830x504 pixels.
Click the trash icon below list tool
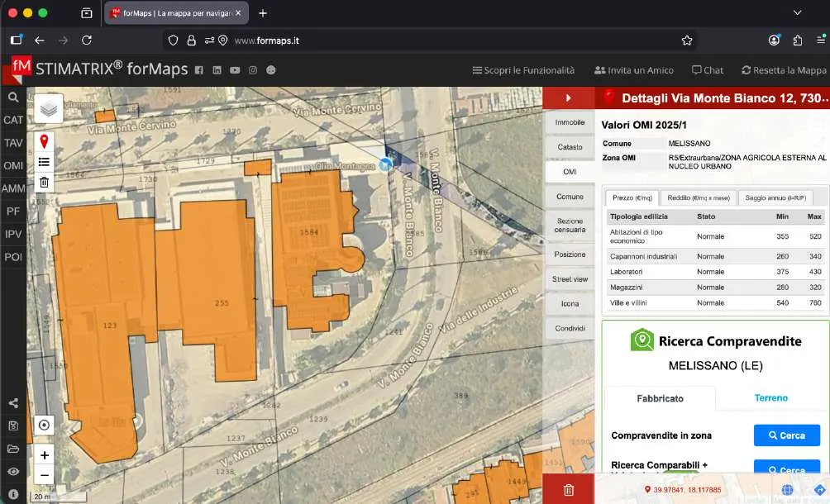point(44,183)
